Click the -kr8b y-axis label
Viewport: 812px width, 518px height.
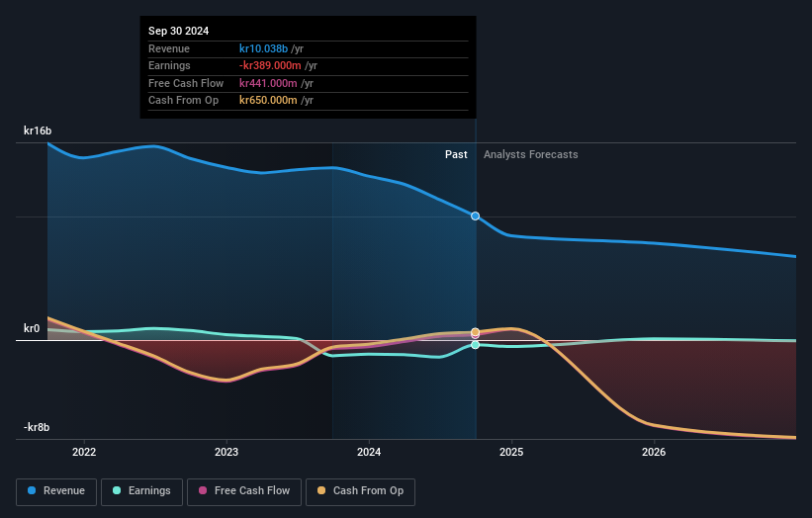(x=37, y=427)
